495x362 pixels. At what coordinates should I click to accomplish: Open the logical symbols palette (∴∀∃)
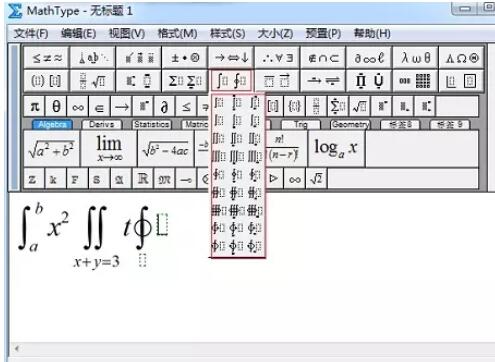click(277, 58)
